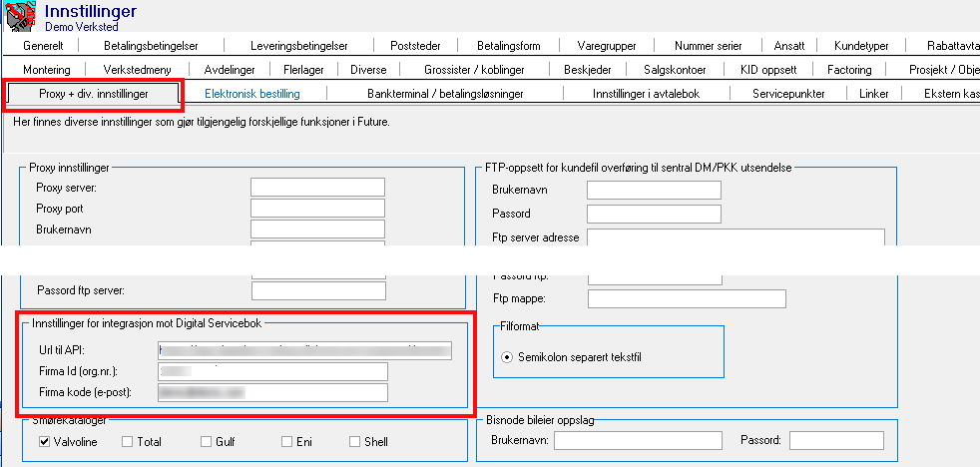Open the Linker tab
The image size is (980, 467).
coord(874,95)
